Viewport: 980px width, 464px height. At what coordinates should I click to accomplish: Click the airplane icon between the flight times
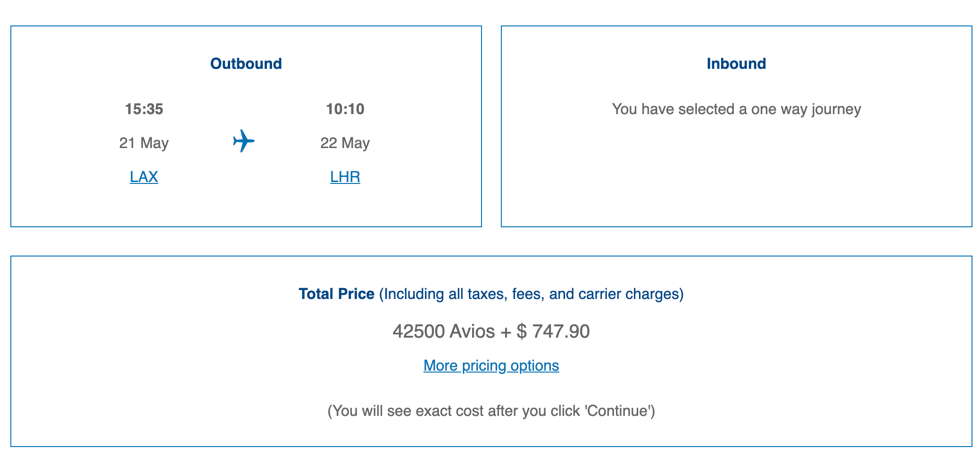[244, 141]
